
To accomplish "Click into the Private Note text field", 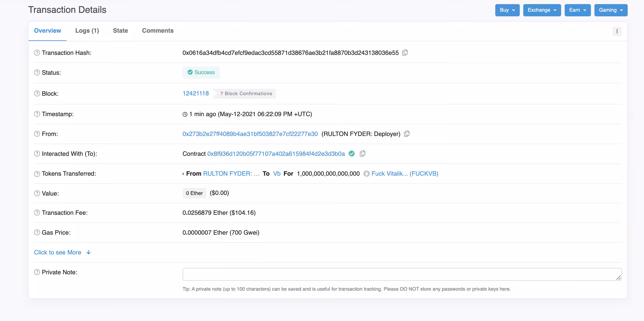I will [x=402, y=274].
